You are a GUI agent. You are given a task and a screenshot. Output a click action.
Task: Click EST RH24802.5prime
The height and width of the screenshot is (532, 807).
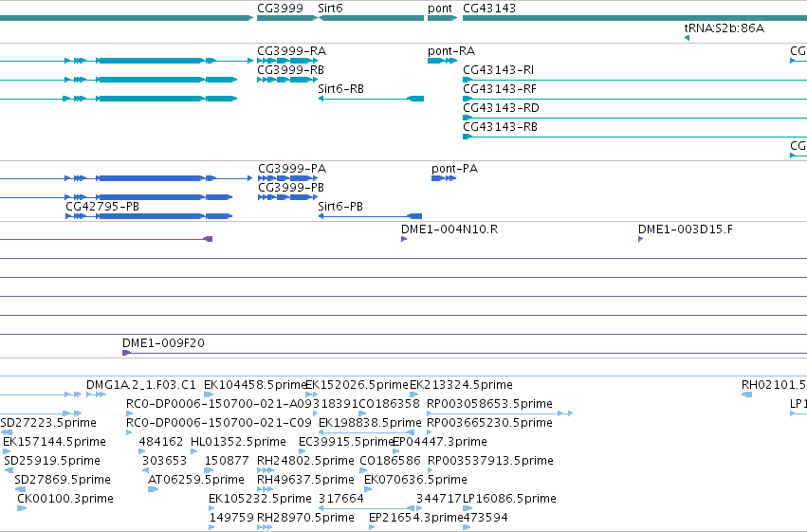pyautogui.click(x=305, y=461)
